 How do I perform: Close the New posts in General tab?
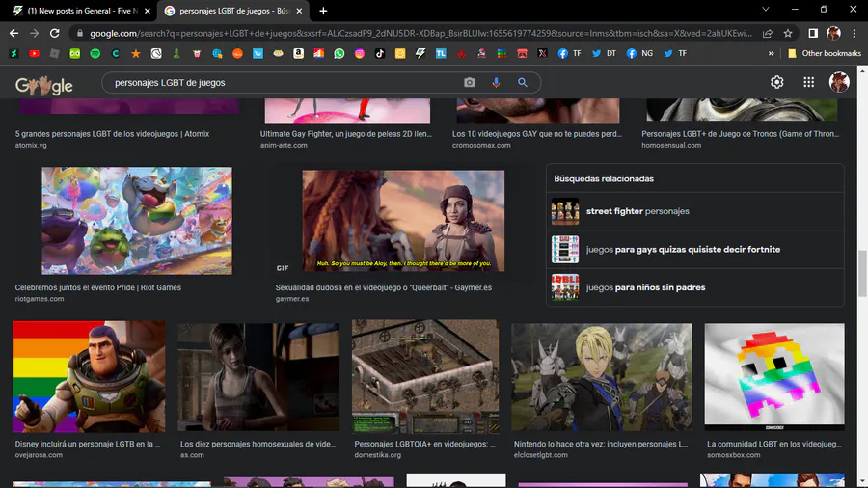coord(148,11)
